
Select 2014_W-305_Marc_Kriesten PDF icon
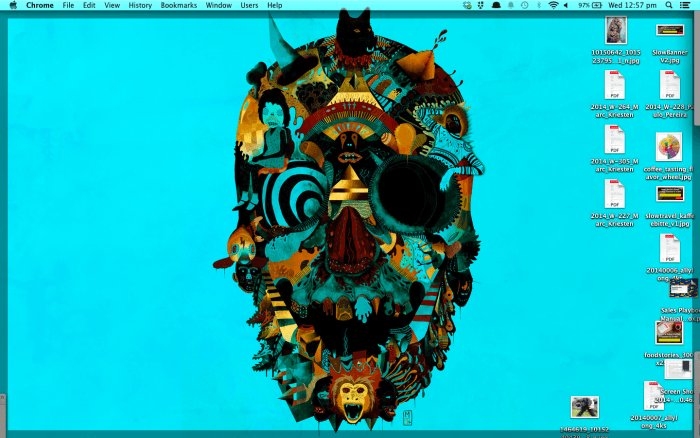pos(615,139)
